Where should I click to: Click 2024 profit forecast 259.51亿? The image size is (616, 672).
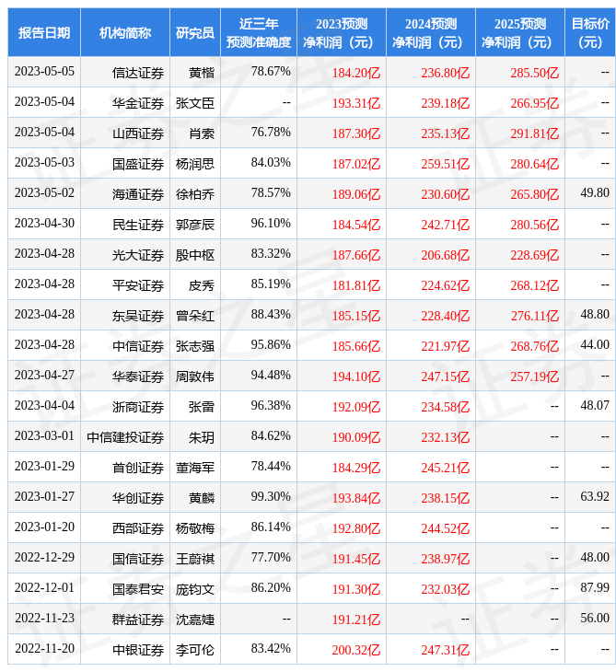pyautogui.click(x=446, y=164)
